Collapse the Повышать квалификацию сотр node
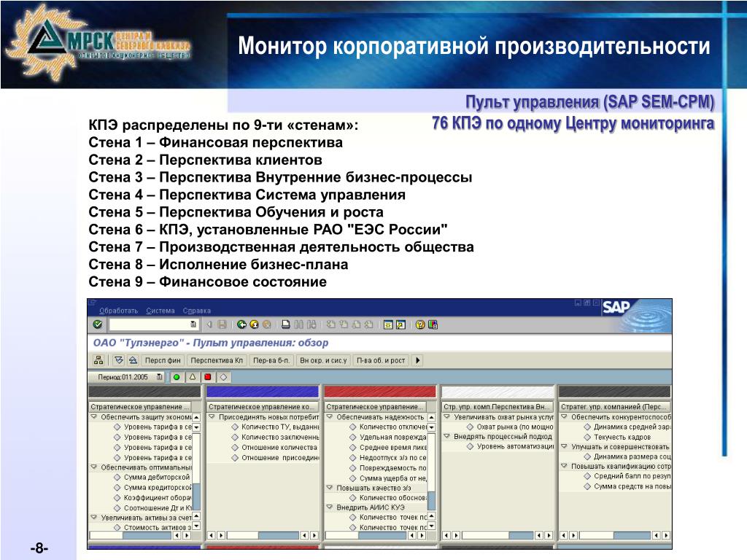The height and width of the screenshot is (560, 747). click(564, 466)
